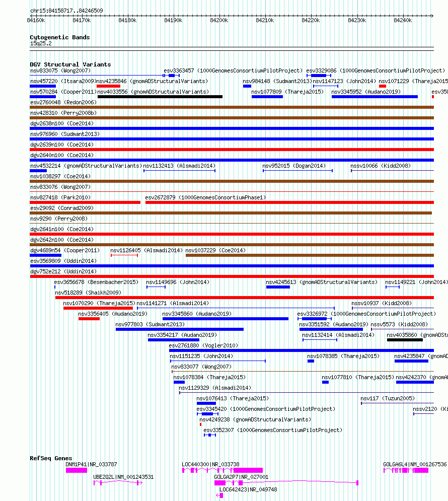Open GOLGA6L4 gene label

click(x=415, y=464)
